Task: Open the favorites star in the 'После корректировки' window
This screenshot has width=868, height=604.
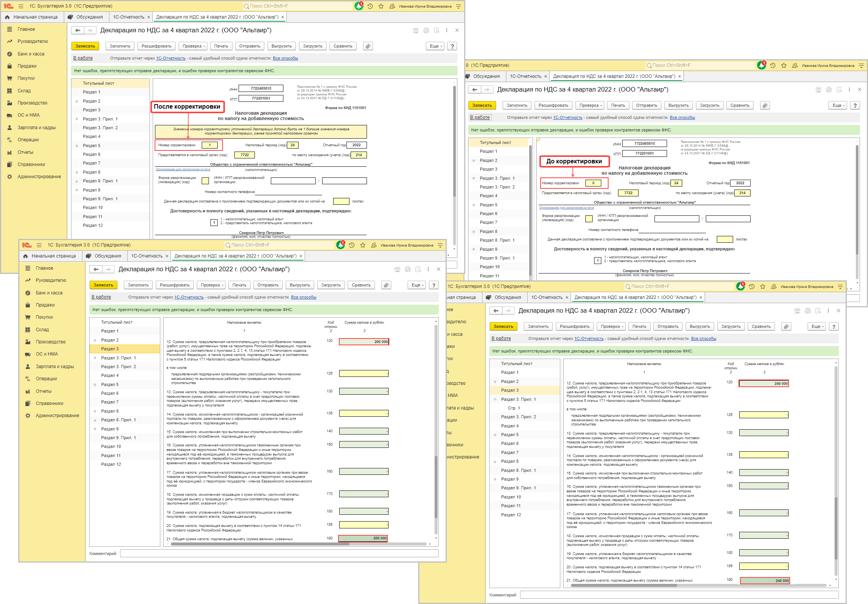Action: 381,6
